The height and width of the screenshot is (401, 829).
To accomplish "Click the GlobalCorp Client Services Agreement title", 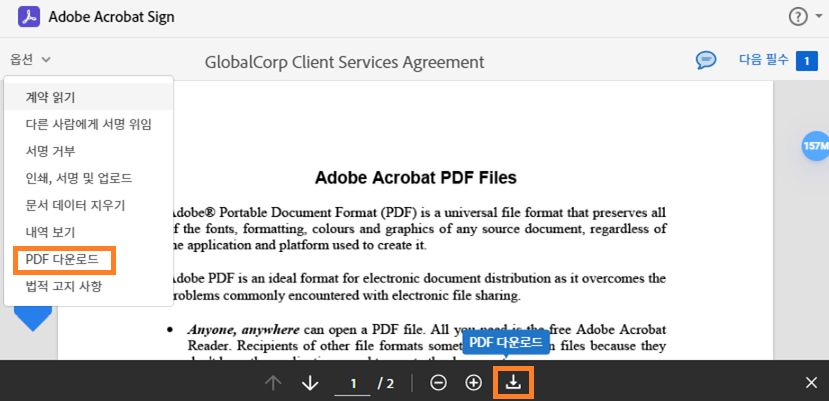I will tap(344, 62).
